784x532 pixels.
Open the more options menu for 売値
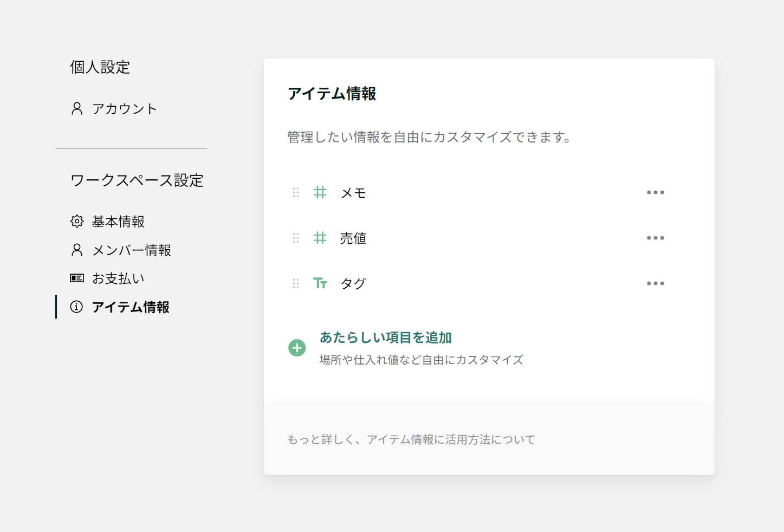click(656, 238)
